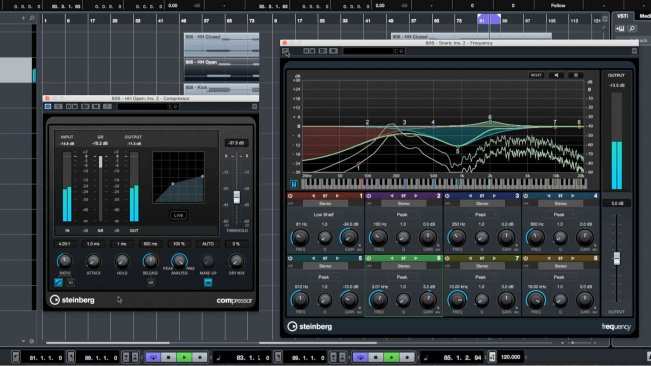Click band 1 FREQ knob

click(x=300, y=238)
